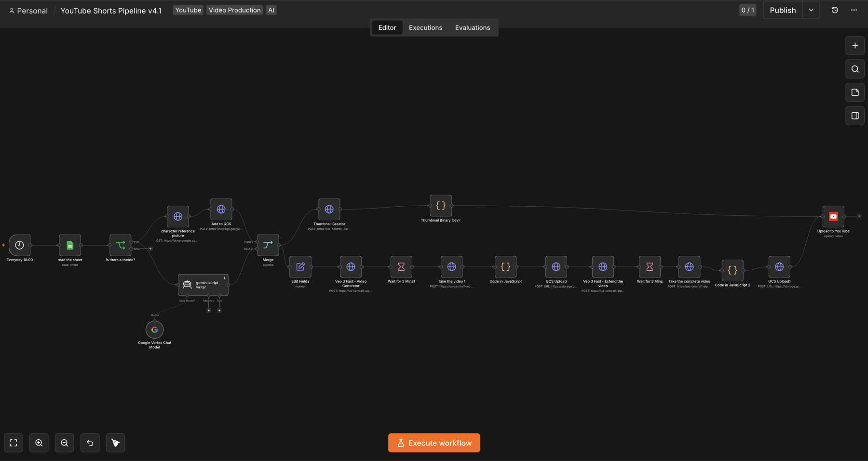Screen dimensions: 868x461
Task: Switch to the Evaluations tab
Action: click(x=473, y=27)
